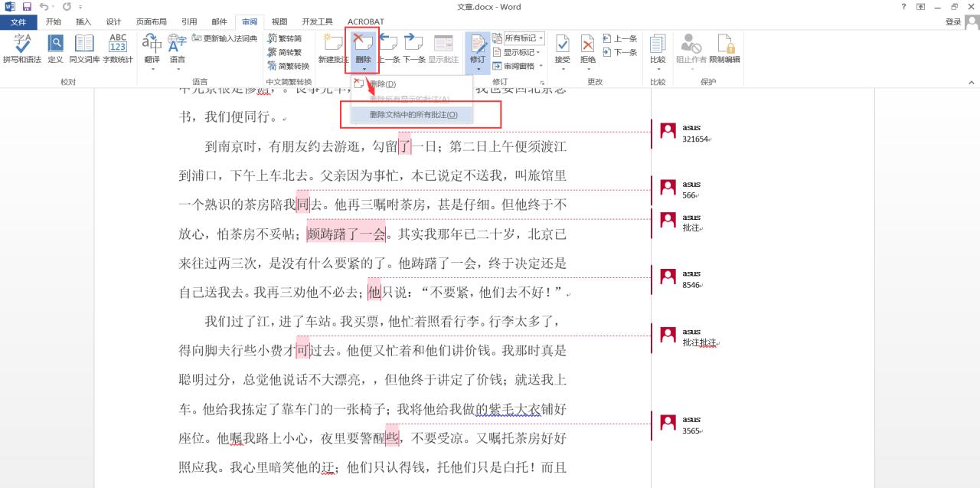Run the 拼写和语法 spelling check
980x488 pixels.
(x=22, y=49)
